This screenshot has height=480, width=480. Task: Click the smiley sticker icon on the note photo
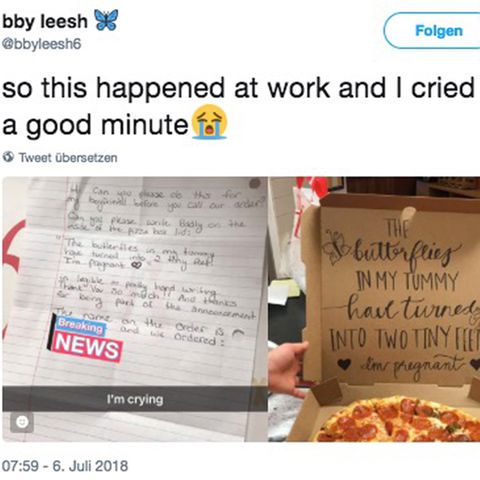tap(22, 422)
